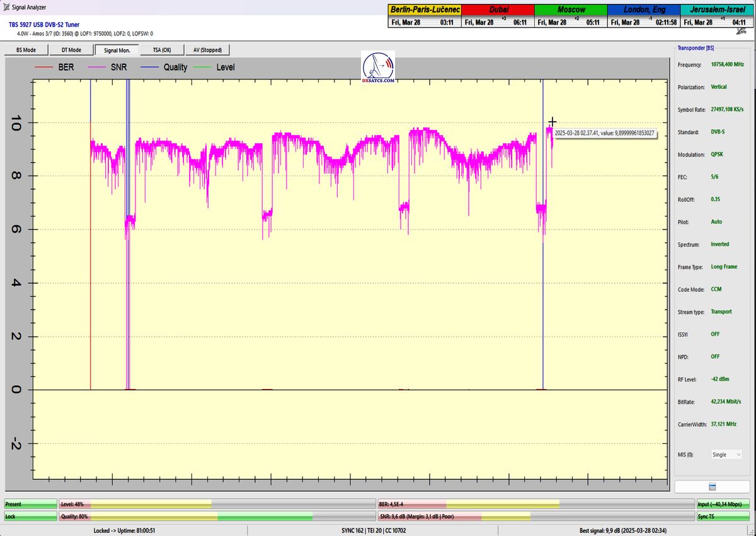
Task: Click the Berlin-Paris-Lučenec world clock header
Action: (425, 10)
